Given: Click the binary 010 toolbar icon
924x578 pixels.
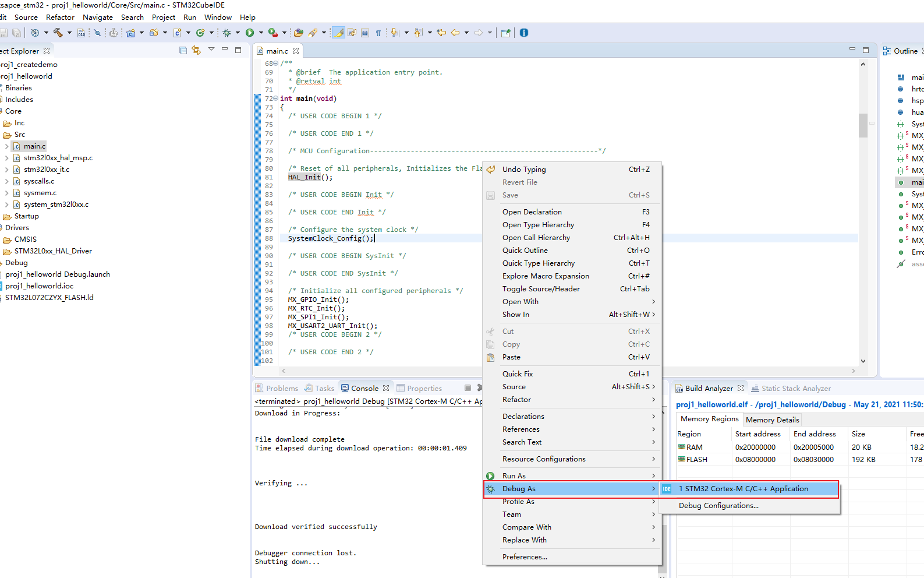Looking at the screenshot, I should [x=81, y=33].
